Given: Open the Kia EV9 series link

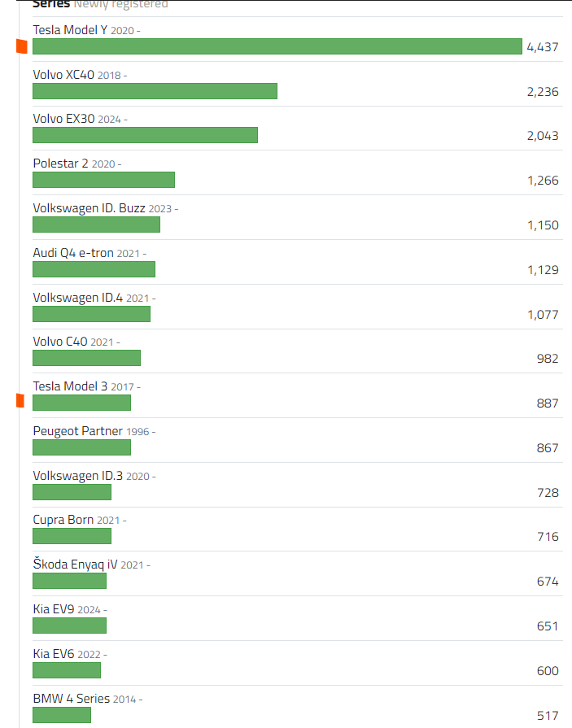Looking at the screenshot, I should point(54,609).
